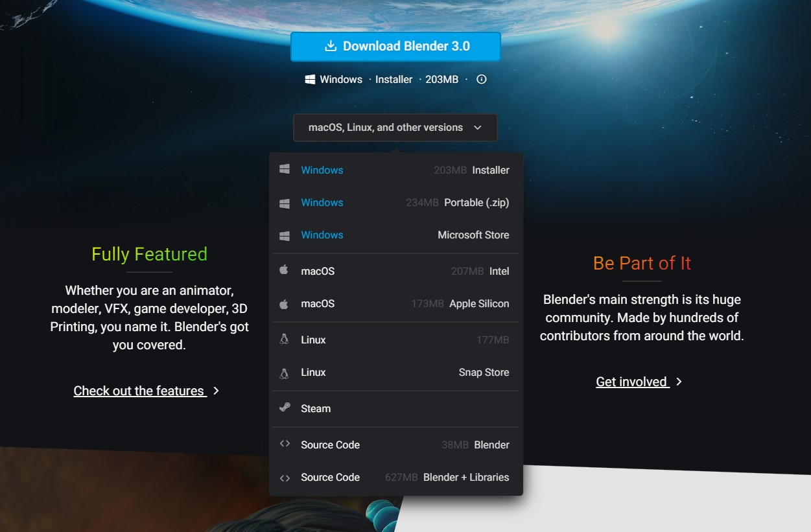811x532 pixels.
Task: Click the chevron arrow on the other versions dropdown
Action: tap(478, 128)
